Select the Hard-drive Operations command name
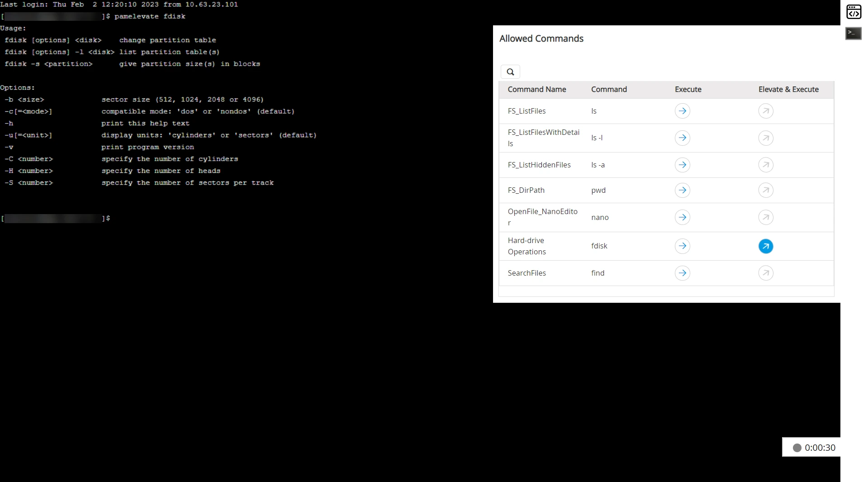The height and width of the screenshot is (482, 868). [x=526, y=246]
